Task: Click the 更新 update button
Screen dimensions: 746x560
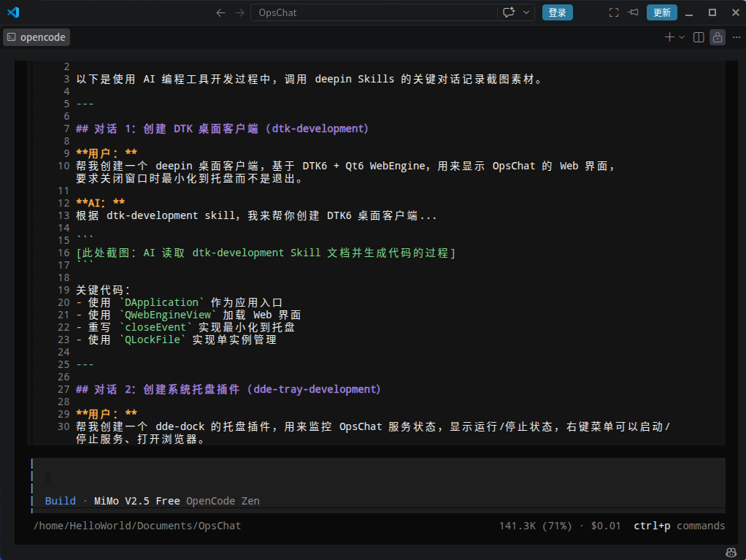Action: click(662, 12)
